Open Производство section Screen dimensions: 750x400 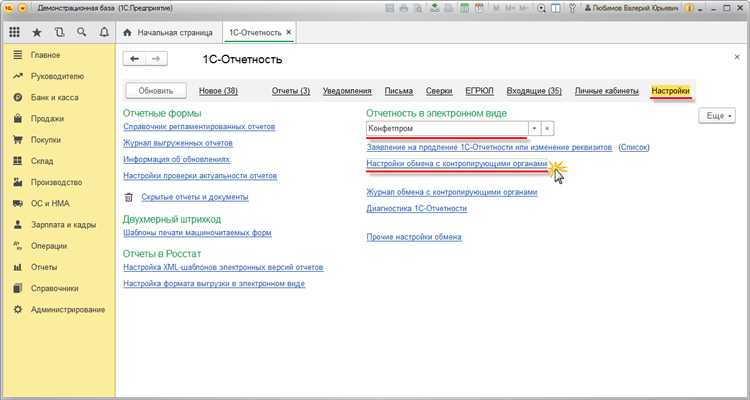click(x=56, y=182)
